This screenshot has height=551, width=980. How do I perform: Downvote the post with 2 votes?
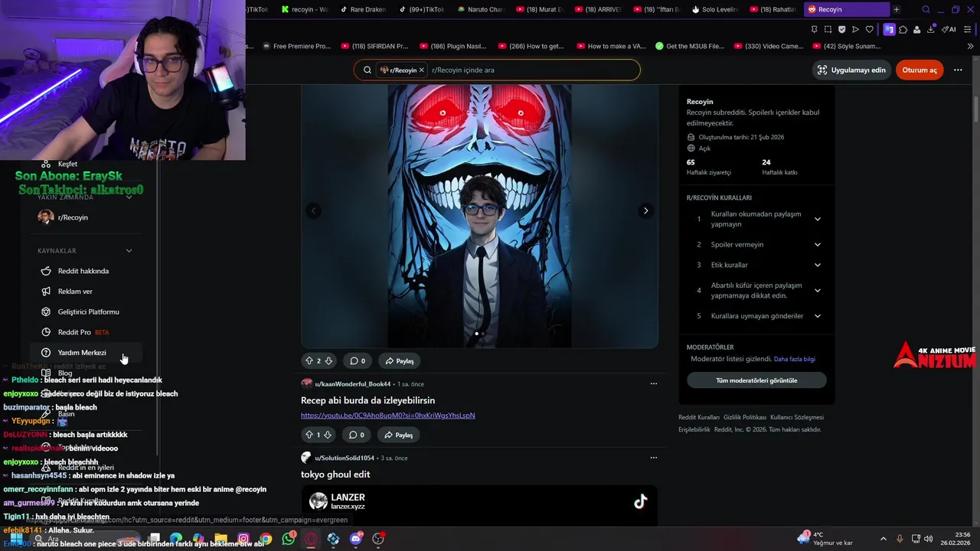pyautogui.click(x=328, y=360)
